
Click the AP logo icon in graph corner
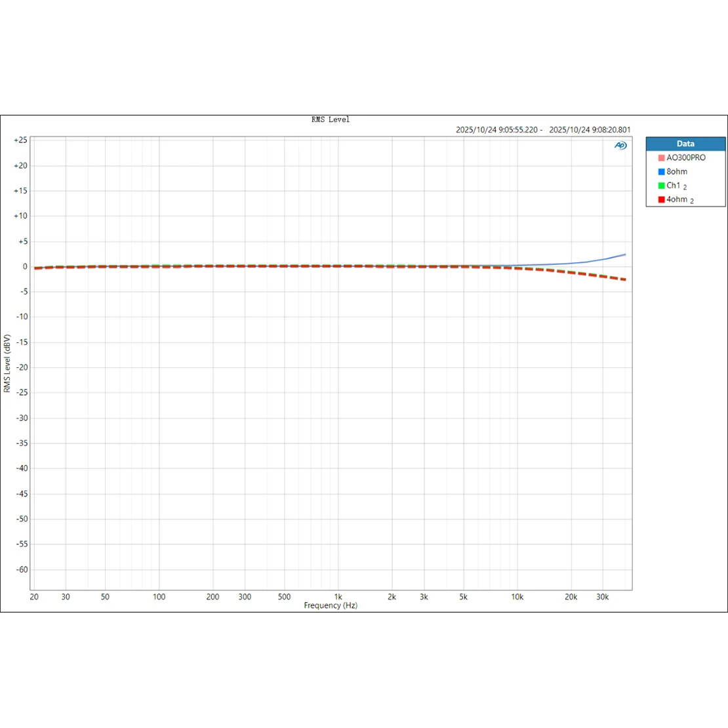[x=620, y=146]
